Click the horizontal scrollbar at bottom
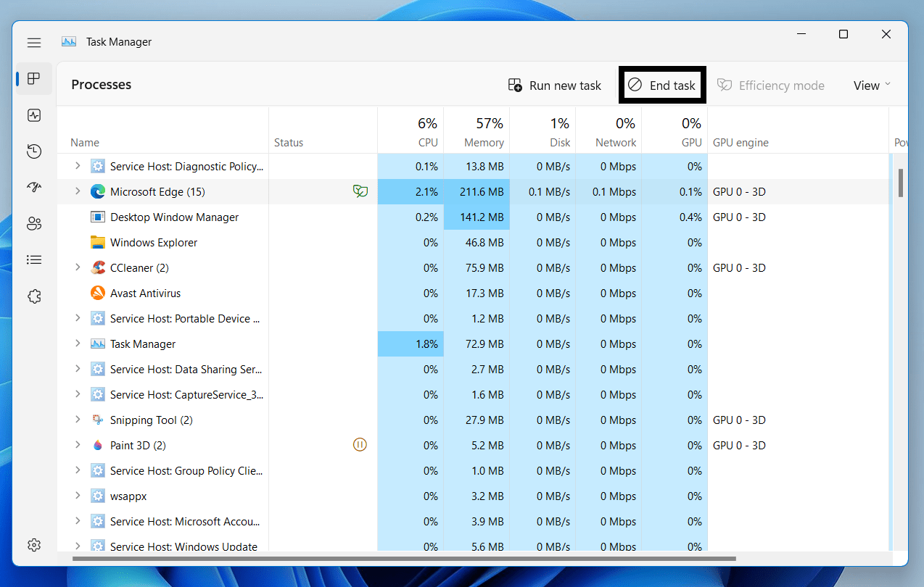The image size is (924, 587). tap(403, 559)
